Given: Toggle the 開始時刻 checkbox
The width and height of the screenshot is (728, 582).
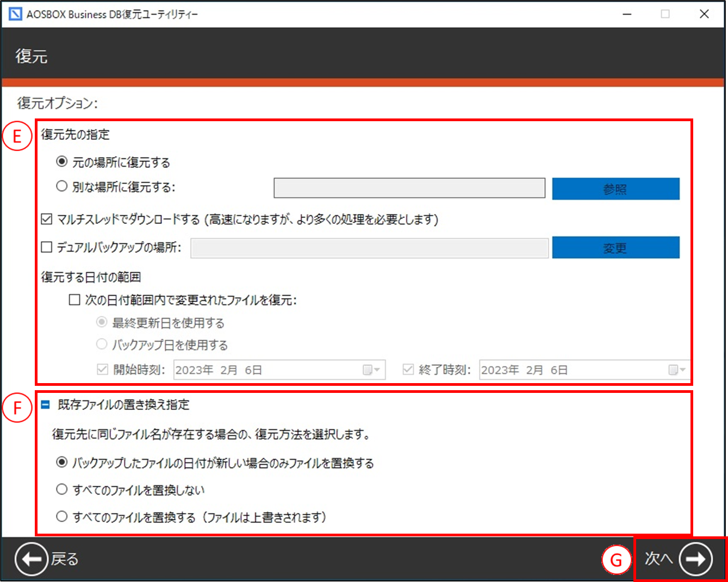Looking at the screenshot, I should 102,370.
